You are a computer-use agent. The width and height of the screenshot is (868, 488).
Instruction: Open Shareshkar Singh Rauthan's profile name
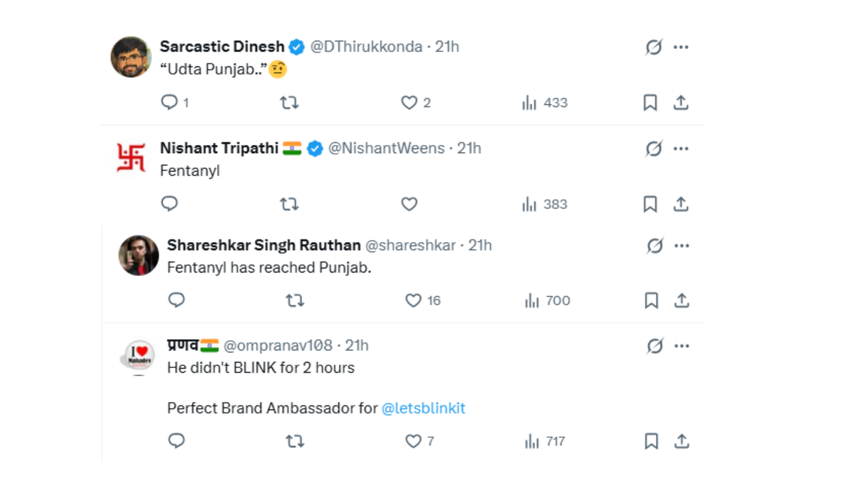coord(263,245)
